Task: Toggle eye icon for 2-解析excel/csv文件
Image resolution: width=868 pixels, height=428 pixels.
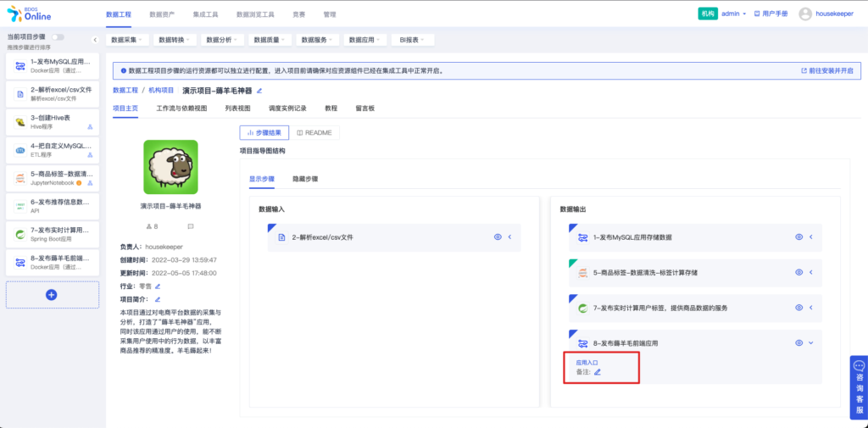Action: pos(498,237)
